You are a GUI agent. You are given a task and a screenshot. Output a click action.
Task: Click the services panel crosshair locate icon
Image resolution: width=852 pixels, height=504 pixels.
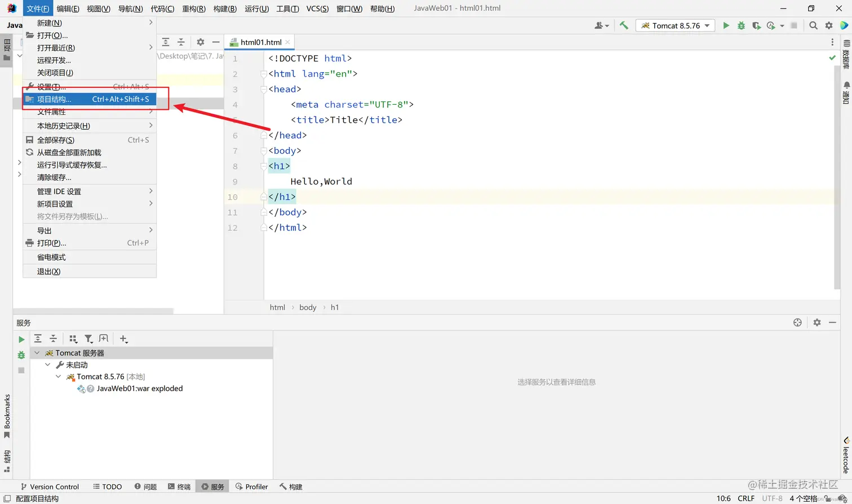tap(797, 323)
